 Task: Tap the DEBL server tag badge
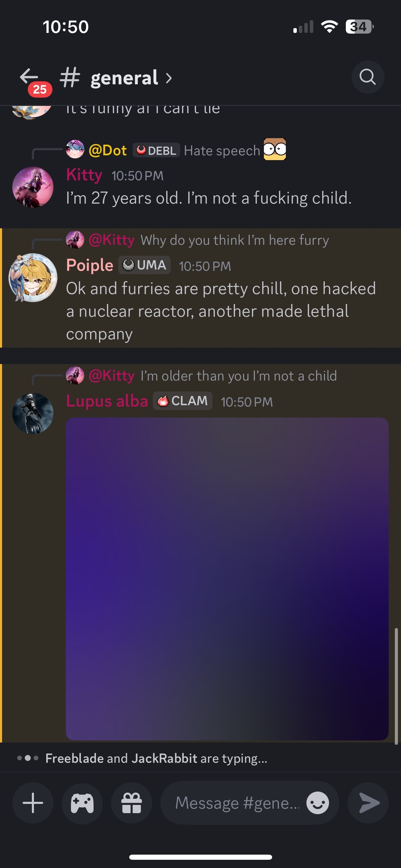coord(156,150)
